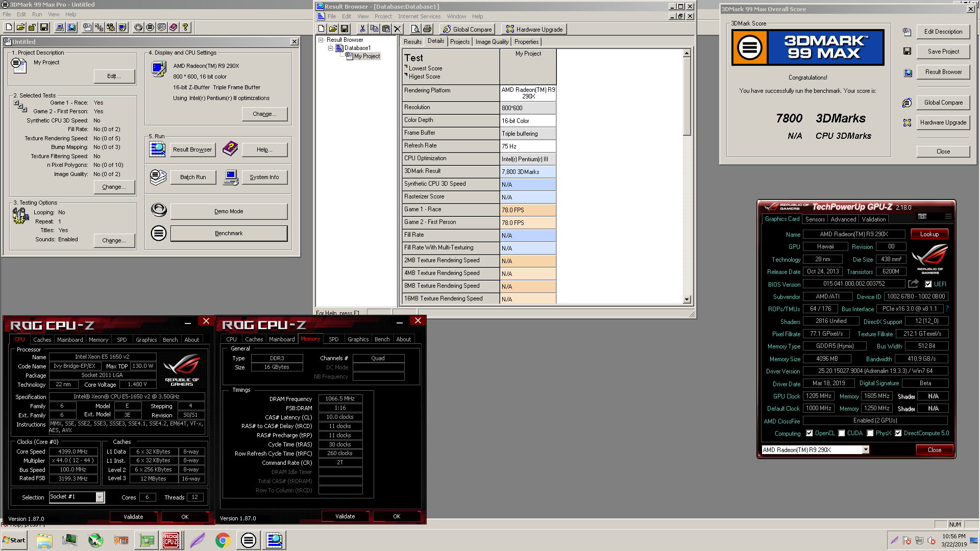Open Windows Explorer folder in taskbar
The image size is (980, 551).
coord(44,540)
